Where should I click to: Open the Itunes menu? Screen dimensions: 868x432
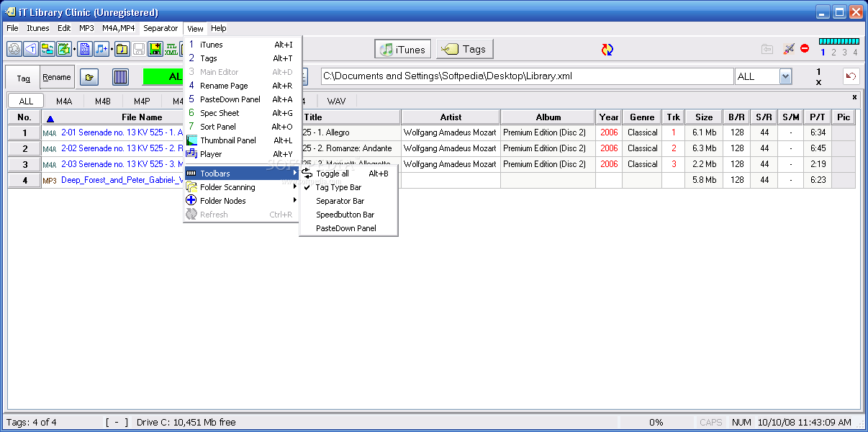[38, 28]
